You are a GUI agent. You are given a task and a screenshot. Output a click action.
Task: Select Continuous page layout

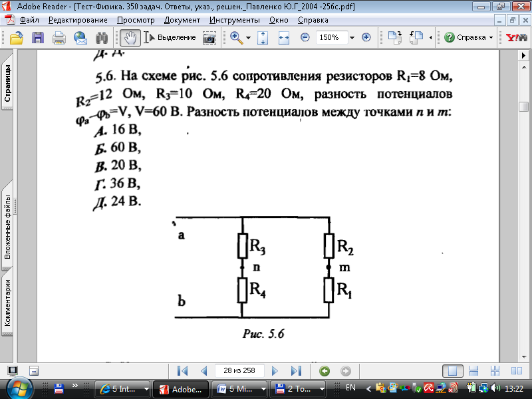(x=473, y=371)
